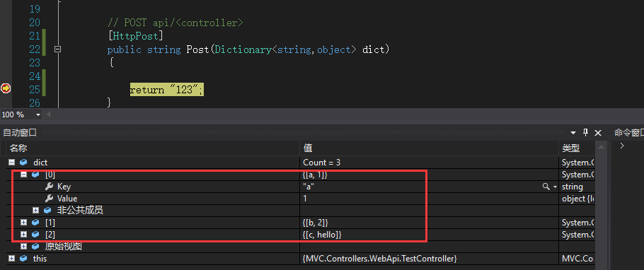Close the Autos window panel

pos(598,133)
